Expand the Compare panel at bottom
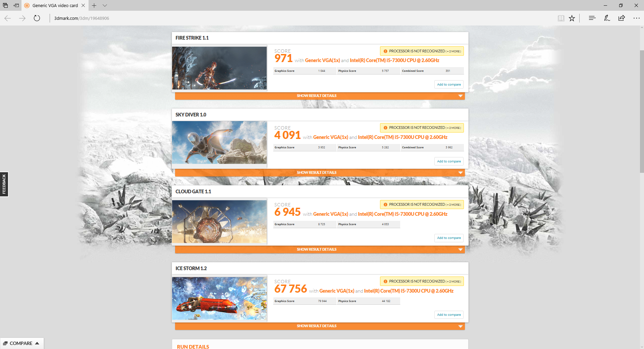The image size is (644, 349). pyautogui.click(x=22, y=343)
